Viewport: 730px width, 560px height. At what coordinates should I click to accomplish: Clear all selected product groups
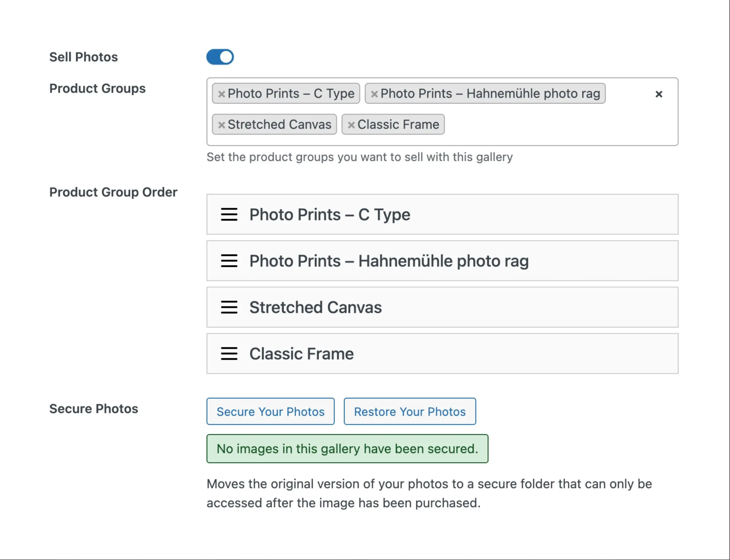pyautogui.click(x=659, y=94)
